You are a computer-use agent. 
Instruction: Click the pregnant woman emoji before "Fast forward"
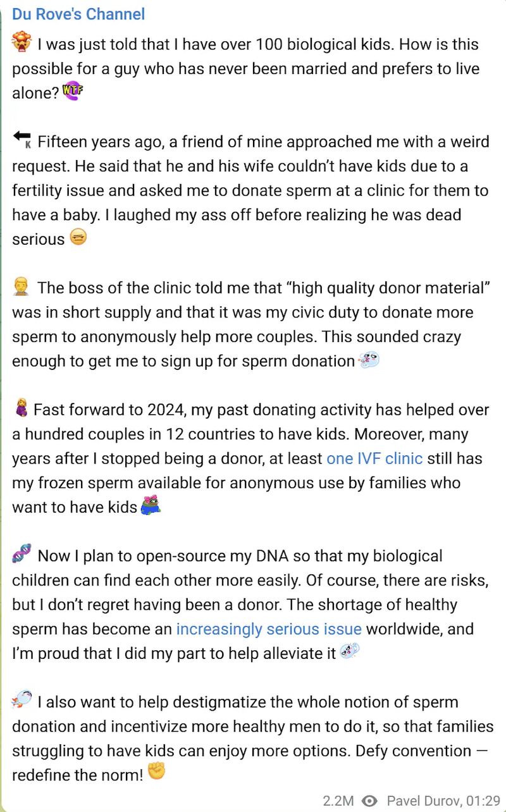(20, 409)
